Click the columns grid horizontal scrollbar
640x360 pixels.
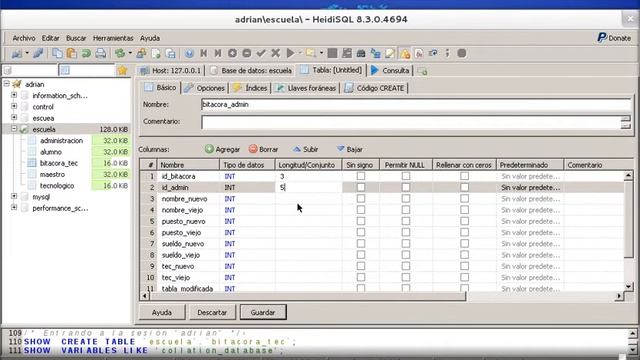(382, 296)
